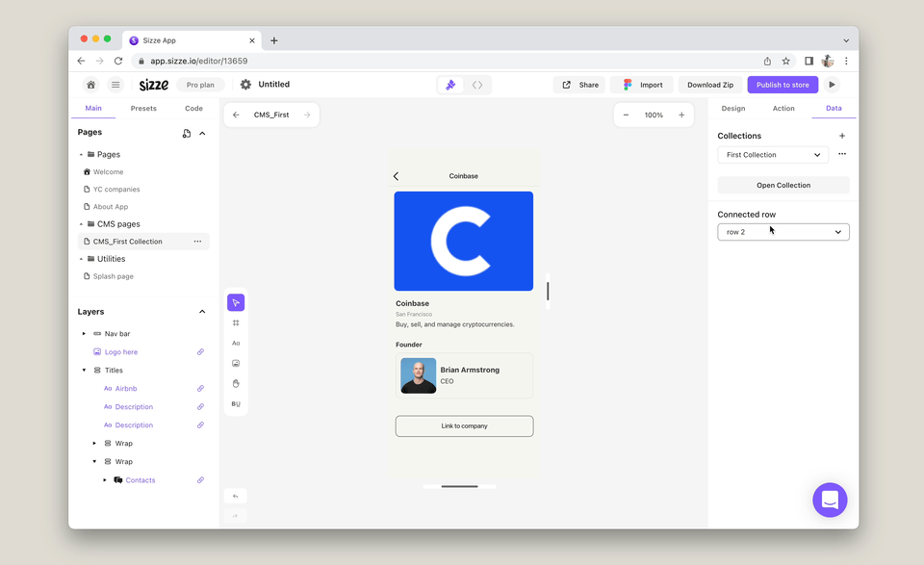
Task: Undo with the canvas undo arrow
Action: (235, 496)
